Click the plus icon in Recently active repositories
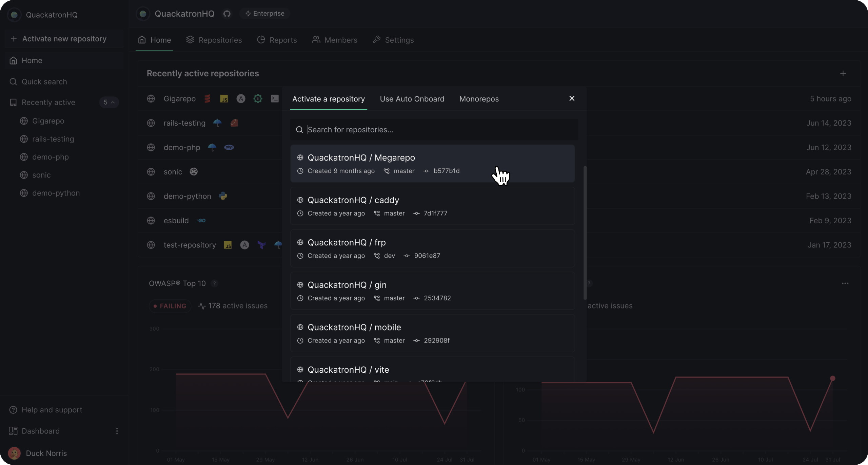The width and height of the screenshot is (868, 465). [843, 74]
